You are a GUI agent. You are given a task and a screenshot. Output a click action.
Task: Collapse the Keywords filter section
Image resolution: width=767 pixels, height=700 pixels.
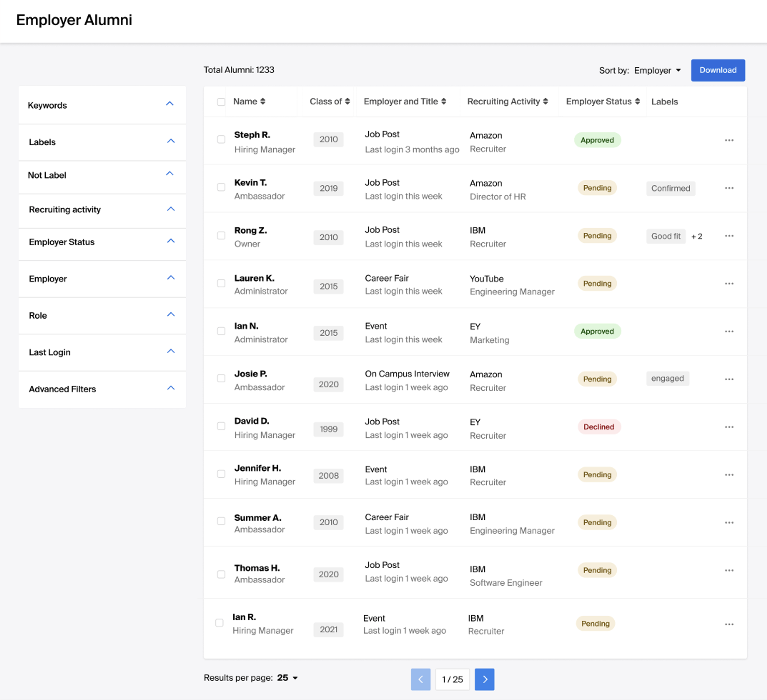point(170,104)
